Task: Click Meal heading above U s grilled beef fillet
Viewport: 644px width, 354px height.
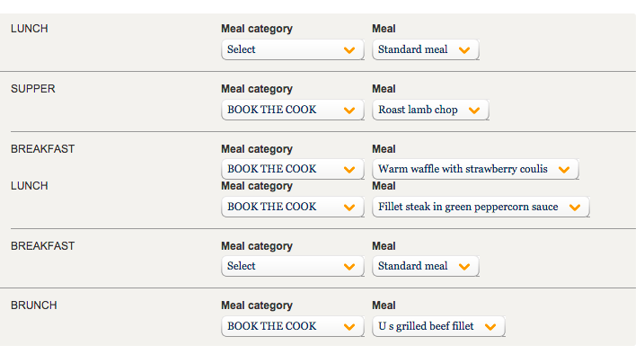Action: (x=384, y=305)
